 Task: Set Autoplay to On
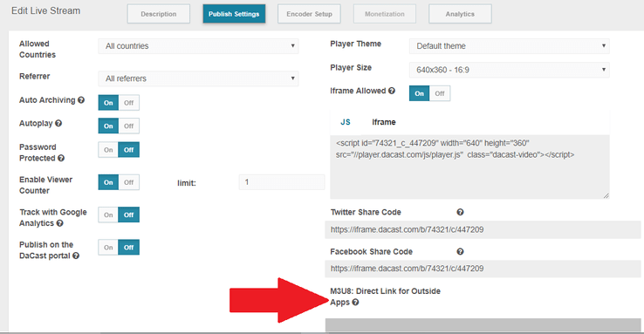108,126
